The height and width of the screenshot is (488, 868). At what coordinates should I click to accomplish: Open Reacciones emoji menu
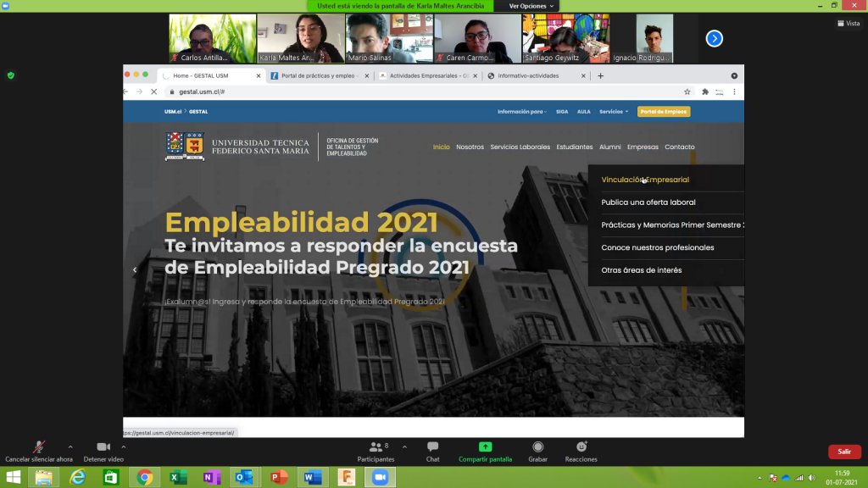581,451
